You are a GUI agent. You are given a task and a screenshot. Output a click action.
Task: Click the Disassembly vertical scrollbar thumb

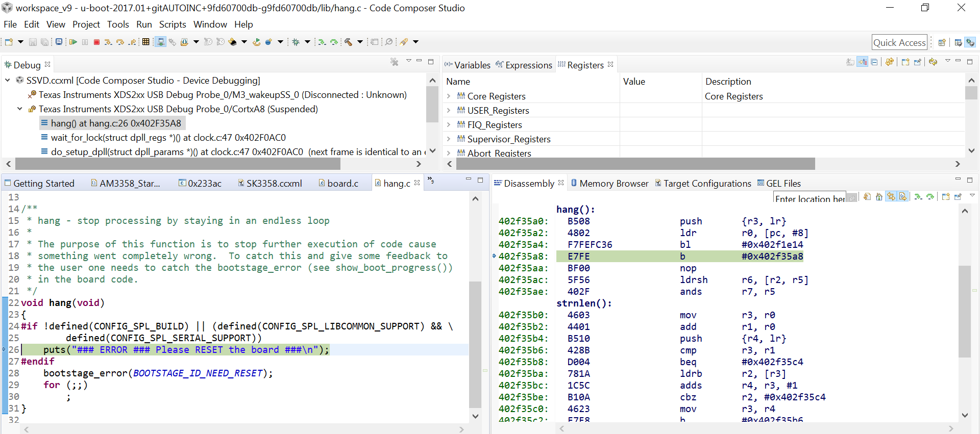coord(964,311)
